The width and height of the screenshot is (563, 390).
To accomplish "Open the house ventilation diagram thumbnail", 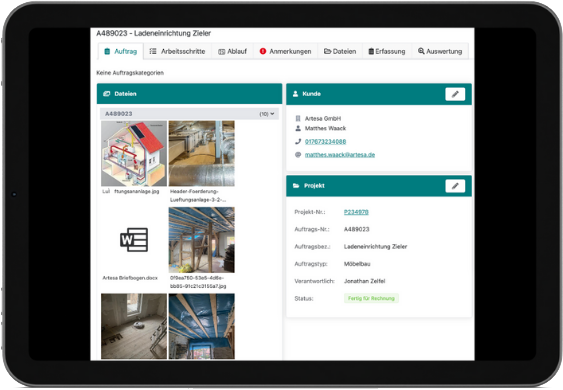I will coord(134,153).
